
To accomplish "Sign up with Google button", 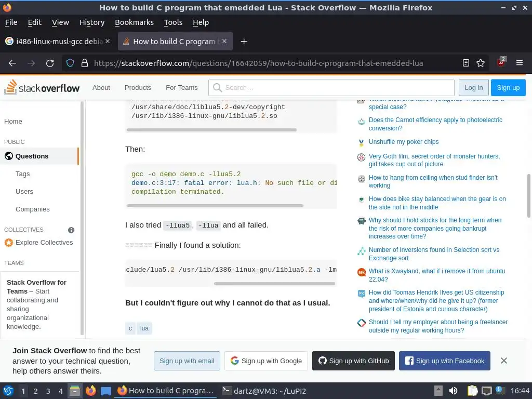I will coord(266,361).
